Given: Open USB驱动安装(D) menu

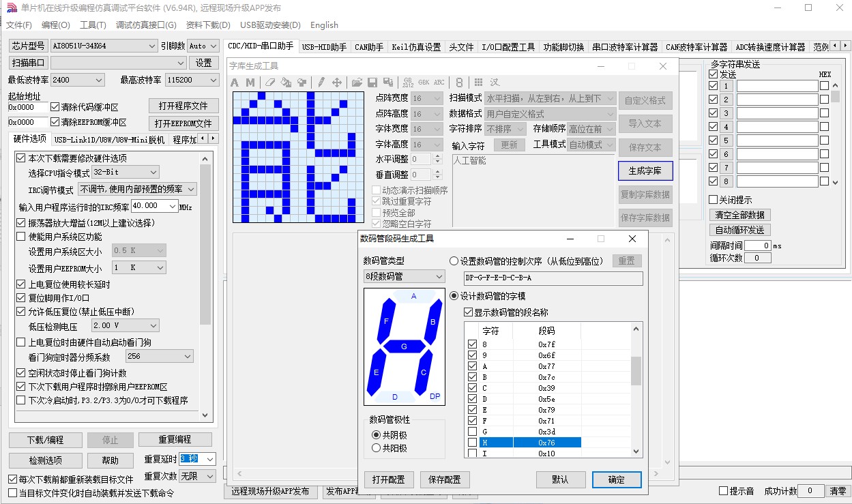Looking at the screenshot, I should pyautogui.click(x=270, y=25).
